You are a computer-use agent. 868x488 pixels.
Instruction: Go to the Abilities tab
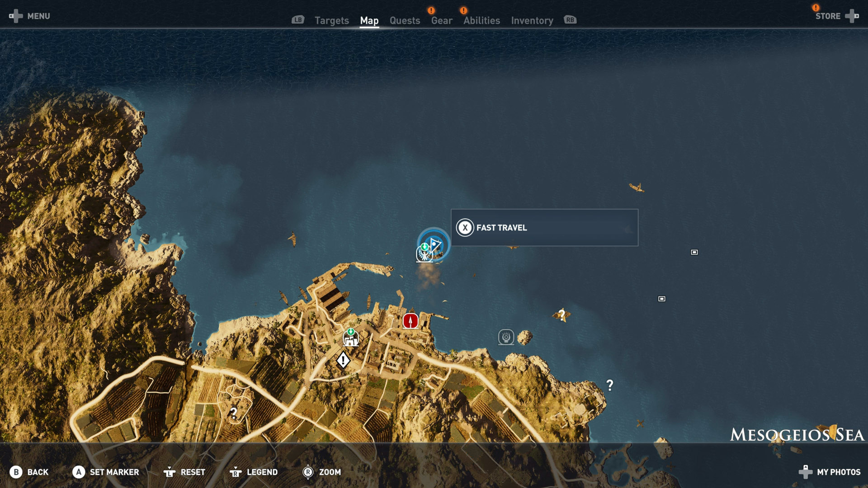[481, 20]
